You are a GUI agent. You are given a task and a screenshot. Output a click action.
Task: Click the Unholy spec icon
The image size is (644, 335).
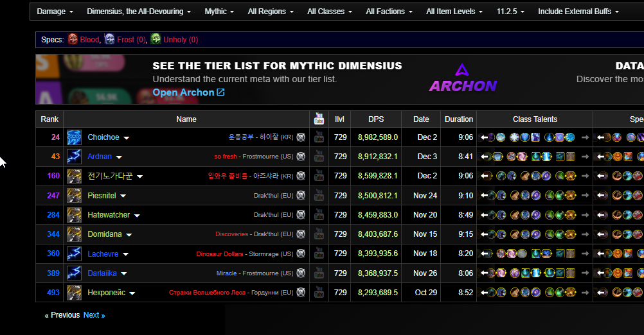(x=156, y=39)
